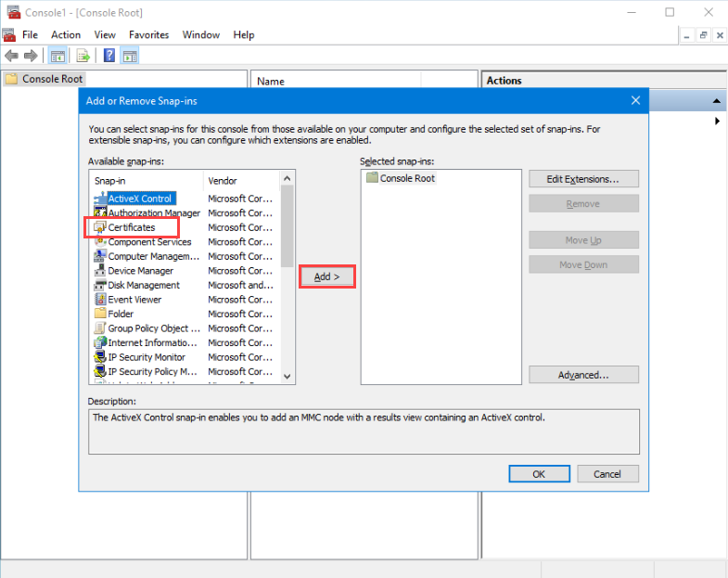Toggle Show/Hide Console Tree toolbar icon
The image size is (728, 578).
point(57,57)
